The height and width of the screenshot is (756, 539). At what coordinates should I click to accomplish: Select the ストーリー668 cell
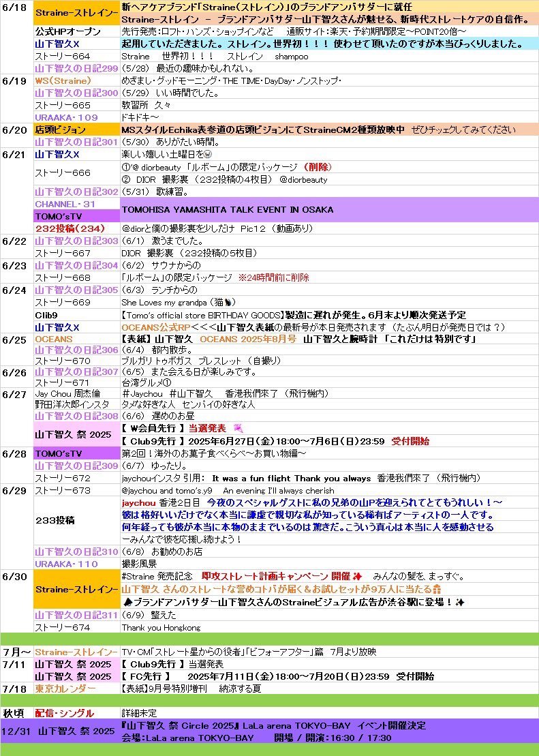(x=76, y=277)
